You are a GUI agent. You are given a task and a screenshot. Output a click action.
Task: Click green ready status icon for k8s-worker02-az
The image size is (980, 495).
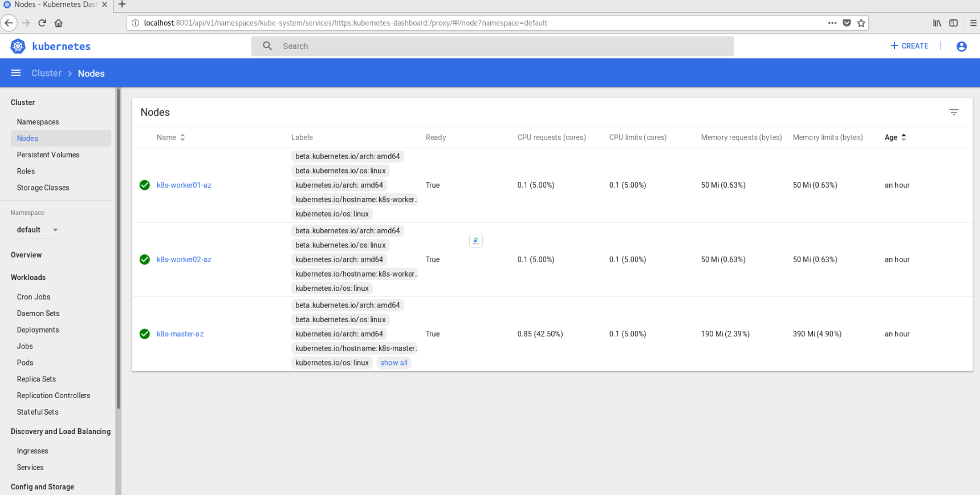pos(145,259)
